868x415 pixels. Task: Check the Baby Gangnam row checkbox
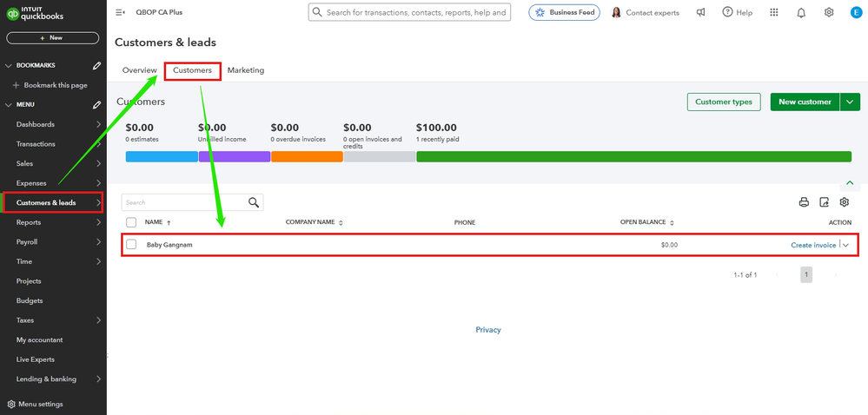(x=131, y=244)
